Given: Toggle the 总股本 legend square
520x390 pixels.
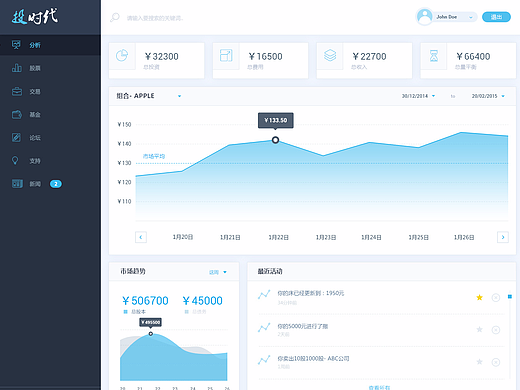Looking at the screenshot, I should click(125, 312).
